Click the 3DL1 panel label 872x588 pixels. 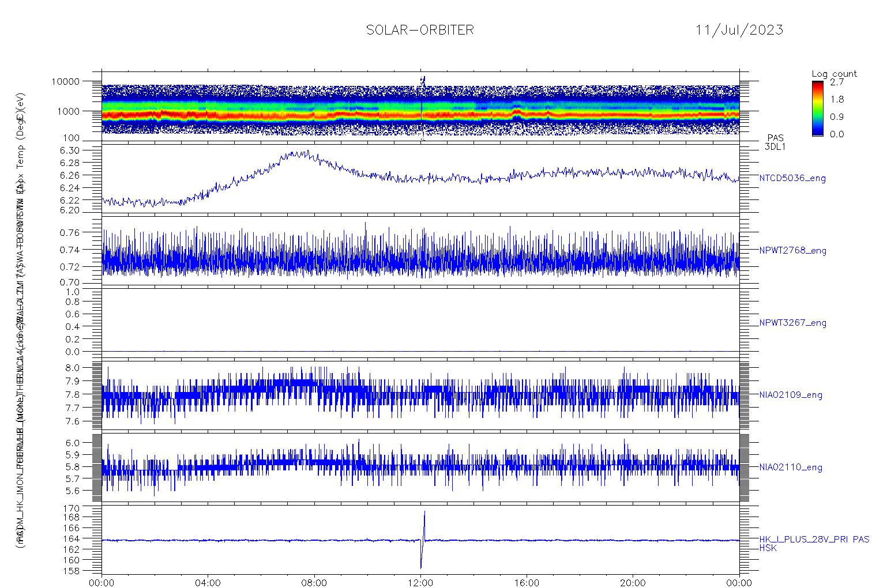pyautogui.click(x=775, y=146)
